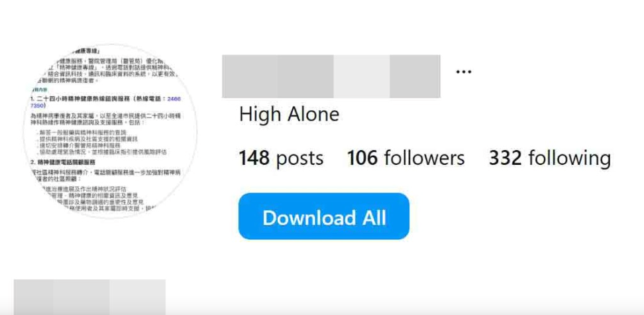Click the word posts

[300, 159]
